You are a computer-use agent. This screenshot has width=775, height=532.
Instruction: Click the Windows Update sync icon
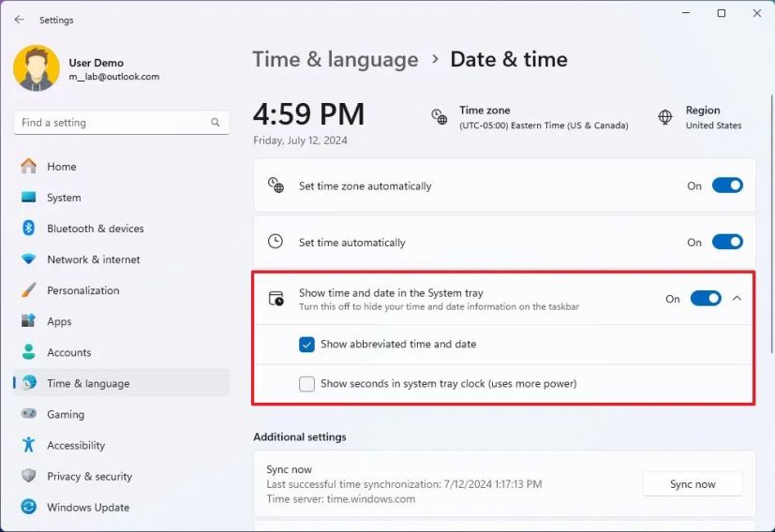(x=29, y=507)
